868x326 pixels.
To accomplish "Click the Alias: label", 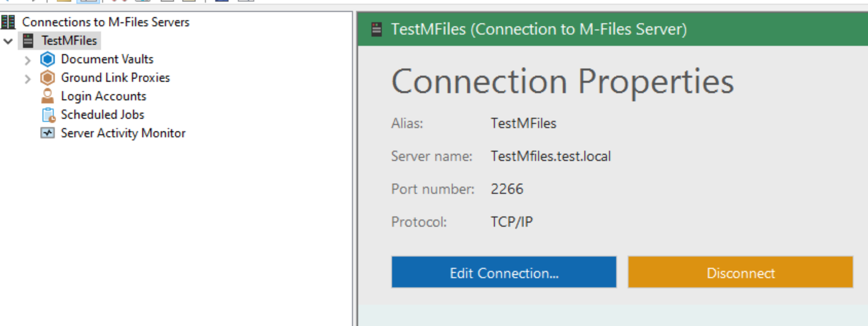I will [x=407, y=123].
